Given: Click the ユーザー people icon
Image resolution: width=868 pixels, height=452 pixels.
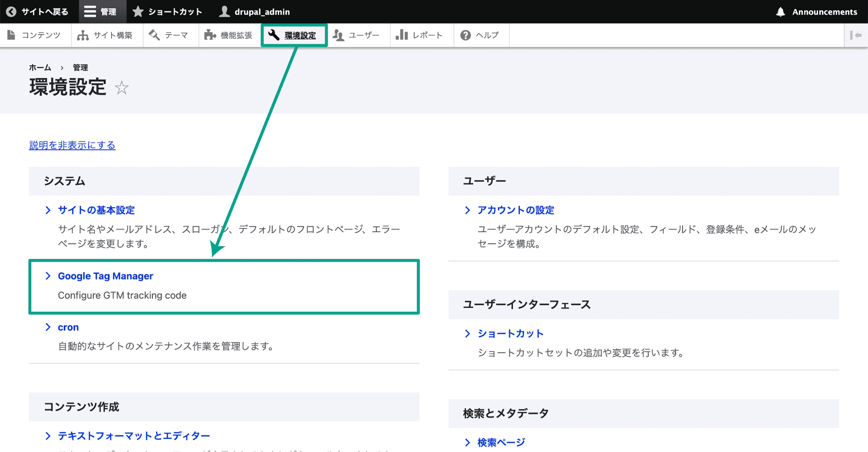Looking at the screenshot, I should 339,35.
